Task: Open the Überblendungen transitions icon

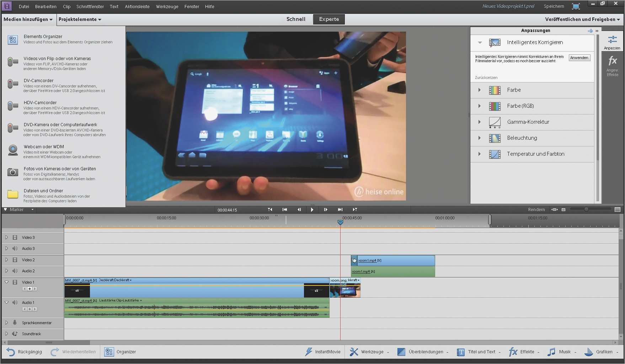Action: (401, 352)
